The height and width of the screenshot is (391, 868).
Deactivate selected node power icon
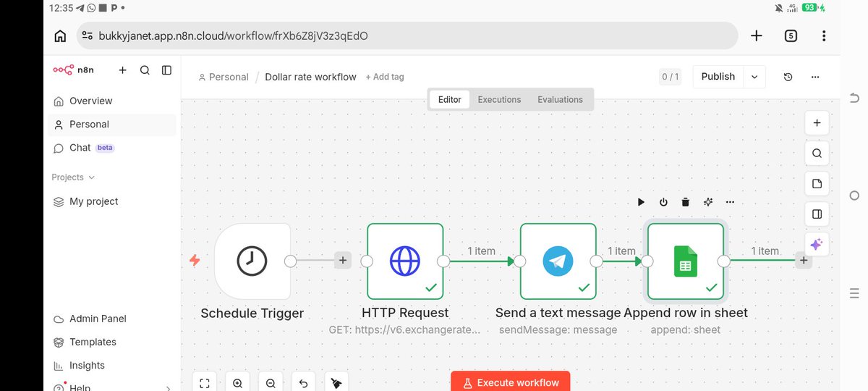pos(663,202)
